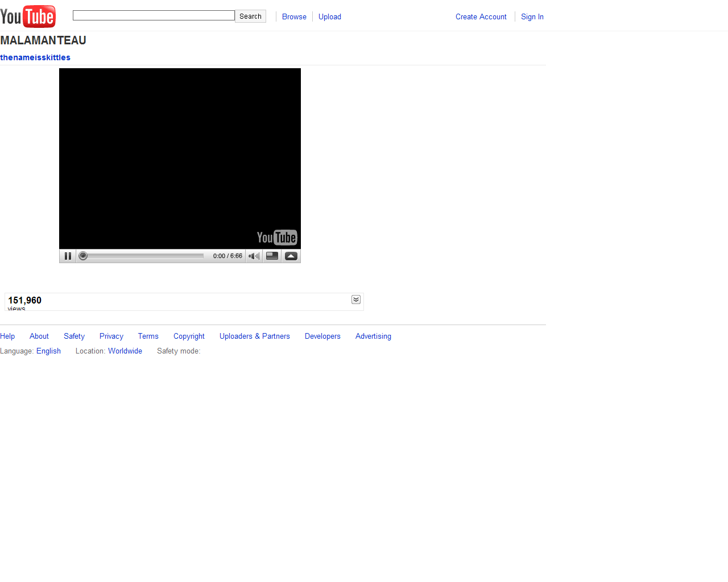Click the YouTube watermark on the video

point(277,238)
